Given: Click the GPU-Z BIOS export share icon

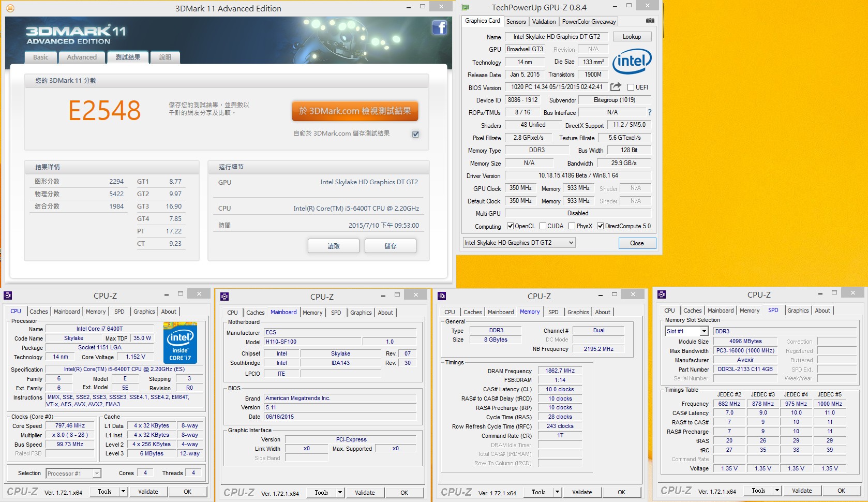Looking at the screenshot, I should tap(616, 87).
